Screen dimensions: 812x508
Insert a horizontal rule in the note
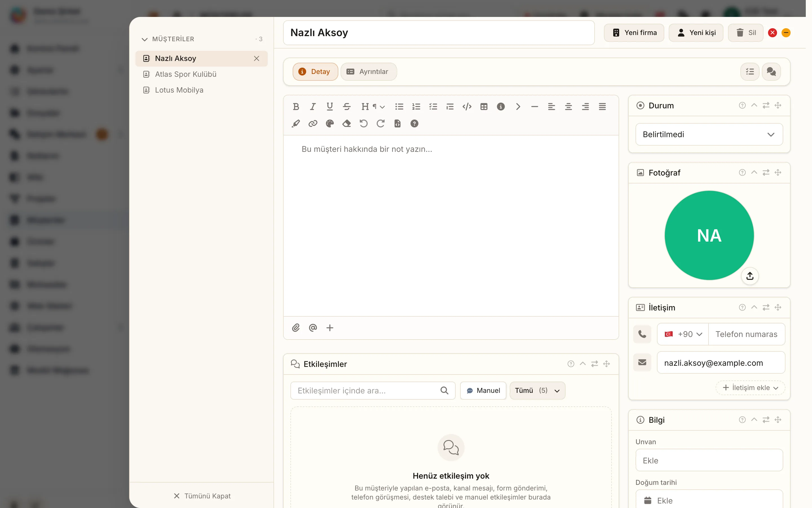(535, 106)
